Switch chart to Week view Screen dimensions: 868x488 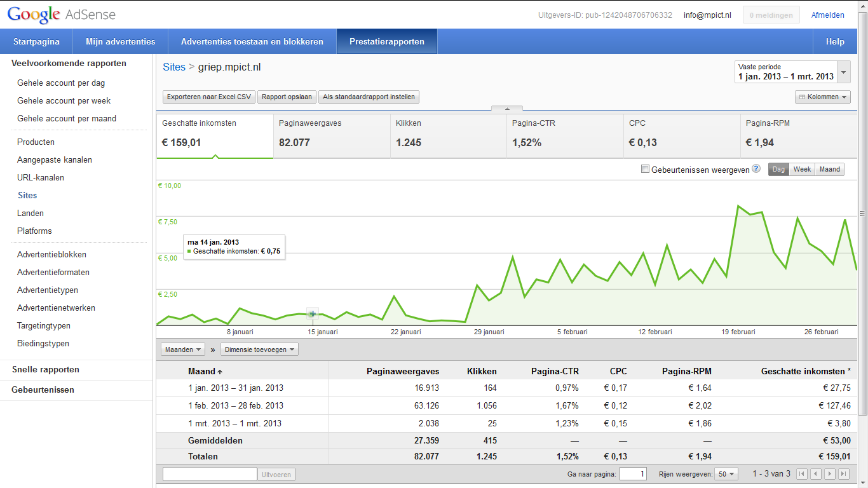pyautogui.click(x=802, y=170)
